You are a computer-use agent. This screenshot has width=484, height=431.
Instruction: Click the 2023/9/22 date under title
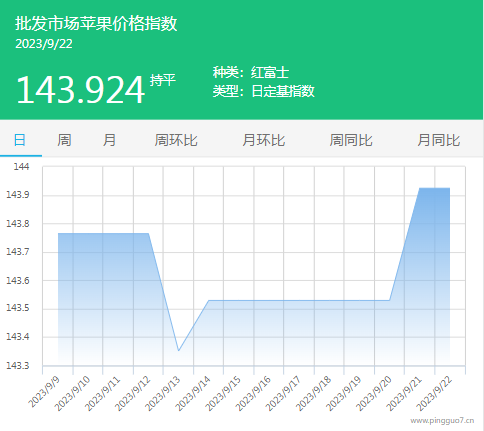(44, 44)
